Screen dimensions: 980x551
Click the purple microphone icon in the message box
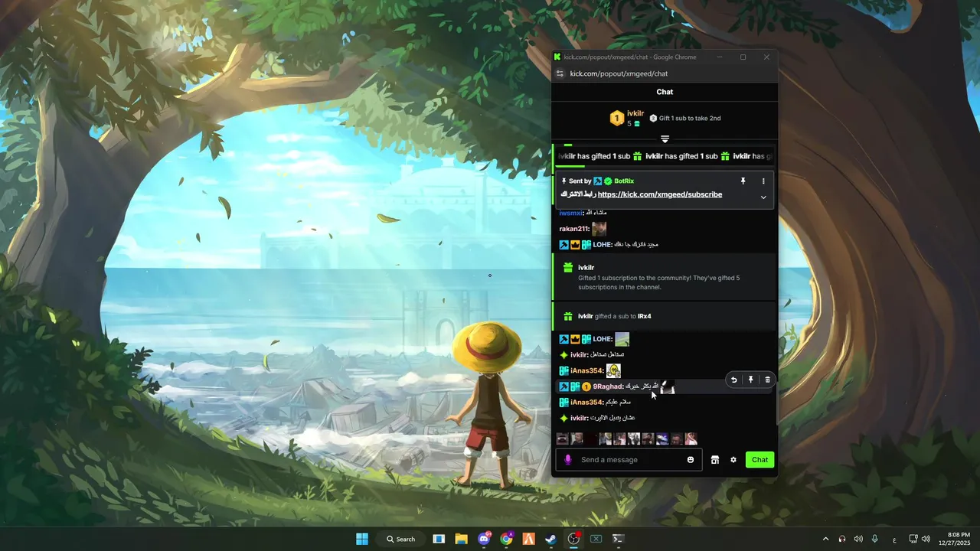(567, 460)
